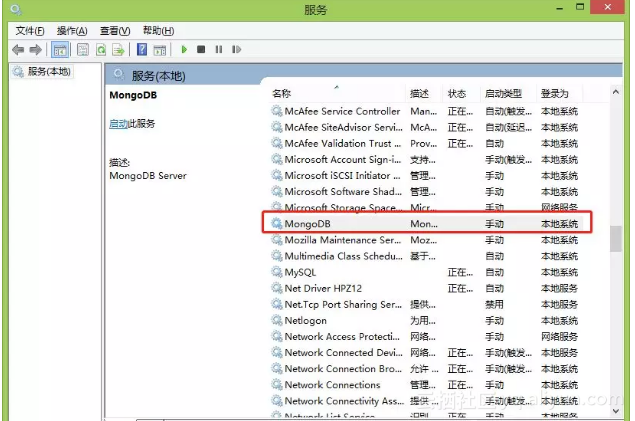Screen dimensions: 635x421
Task: Click the Forward arrow toolbar icon
Action: [36, 50]
